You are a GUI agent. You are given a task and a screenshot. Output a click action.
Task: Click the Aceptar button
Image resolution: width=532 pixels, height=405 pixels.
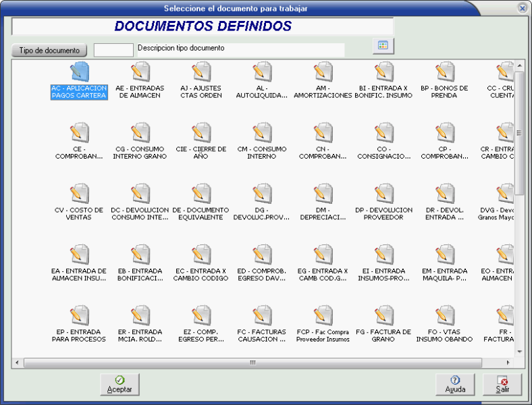click(x=120, y=385)
